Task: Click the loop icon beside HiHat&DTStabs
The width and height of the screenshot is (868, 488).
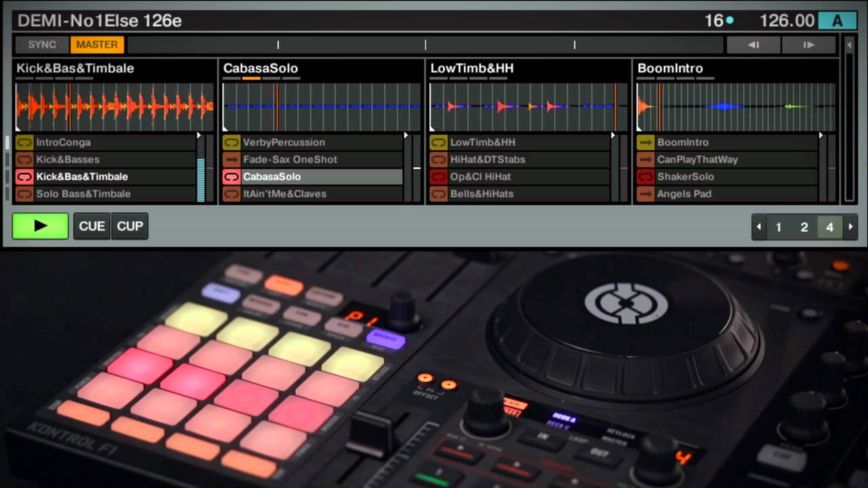Action: pyautogui.click(x=439, y=159)
